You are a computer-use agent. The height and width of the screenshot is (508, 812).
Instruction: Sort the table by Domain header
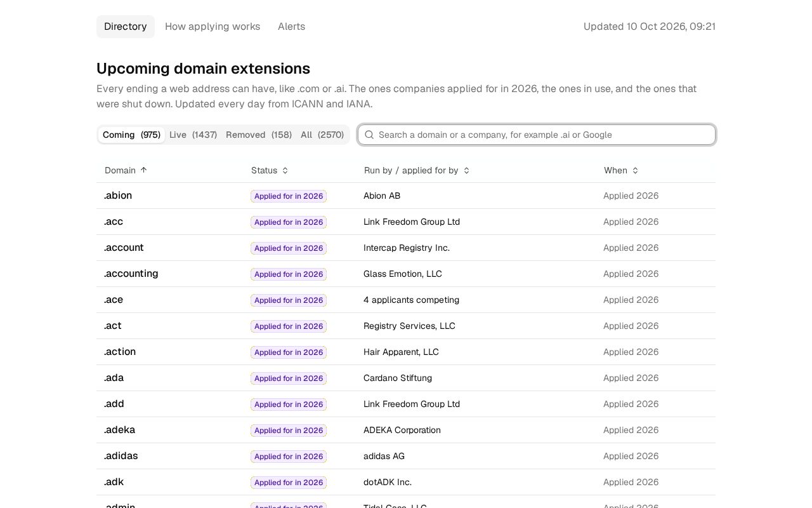coord(126,170)
